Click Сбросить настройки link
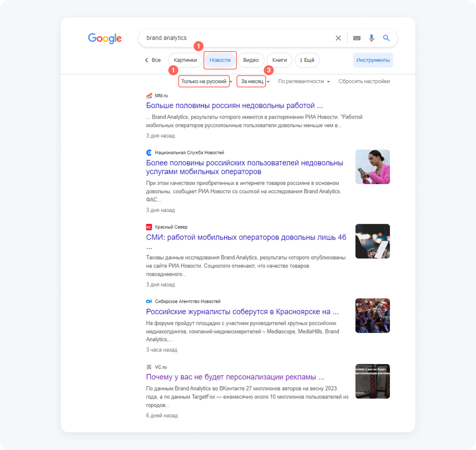Image resolution: width=476 pixels, height=450 pixels. (x=364, y=81)
